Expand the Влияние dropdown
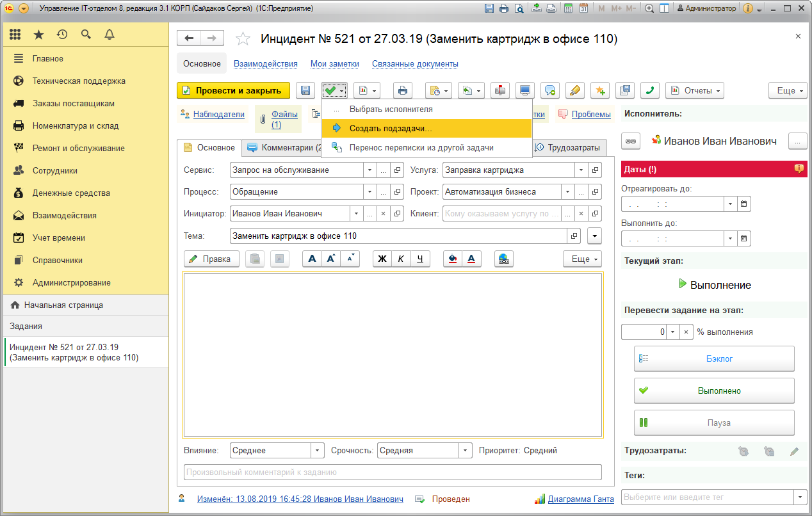Viewport: 812px width, 516px height. point(318,451)
